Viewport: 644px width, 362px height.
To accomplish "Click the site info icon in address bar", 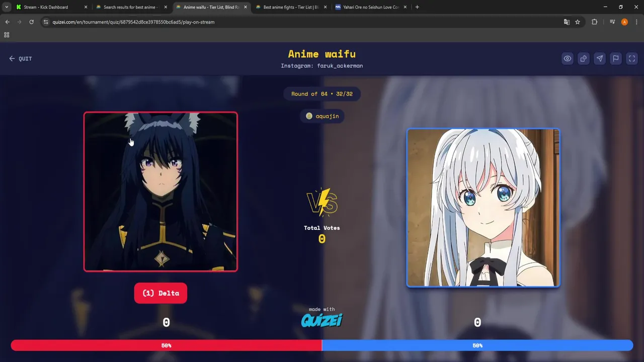I will [46, 22].
